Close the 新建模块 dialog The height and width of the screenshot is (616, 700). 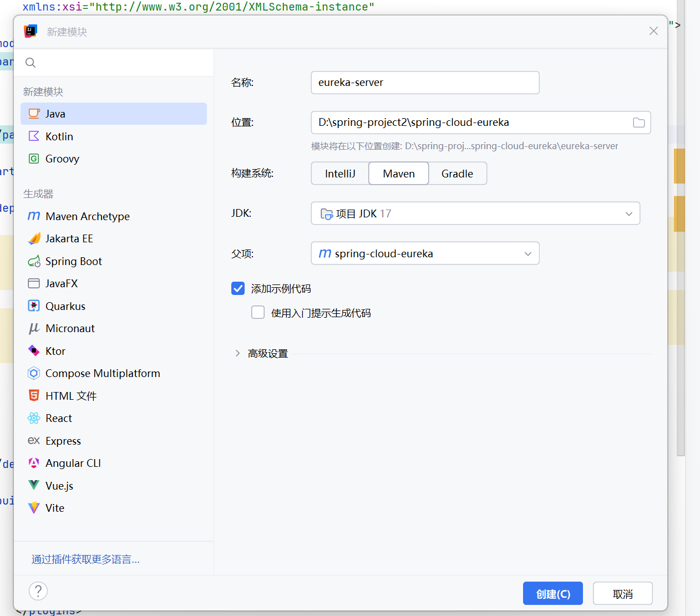point(653,31)
